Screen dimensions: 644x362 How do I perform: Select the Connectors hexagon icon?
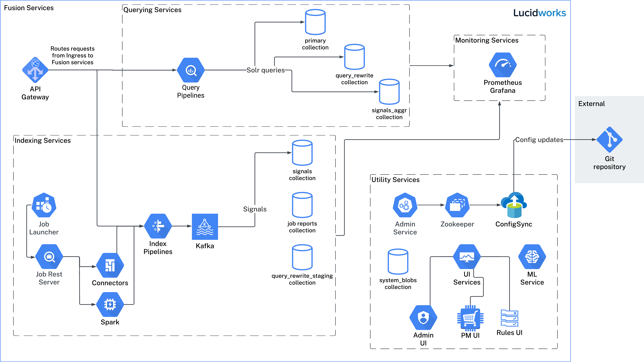click(x=110, y=265)
